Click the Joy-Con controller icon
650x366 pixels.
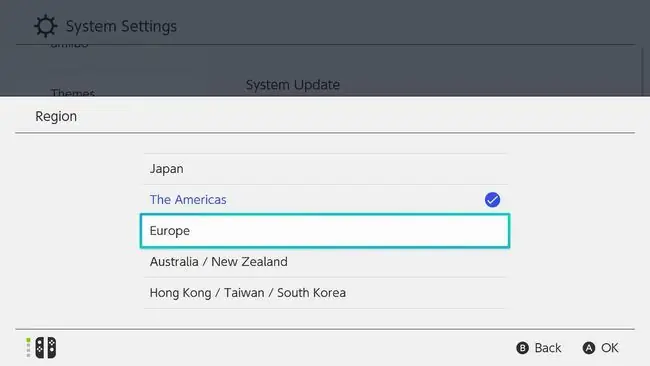point(46,347)
